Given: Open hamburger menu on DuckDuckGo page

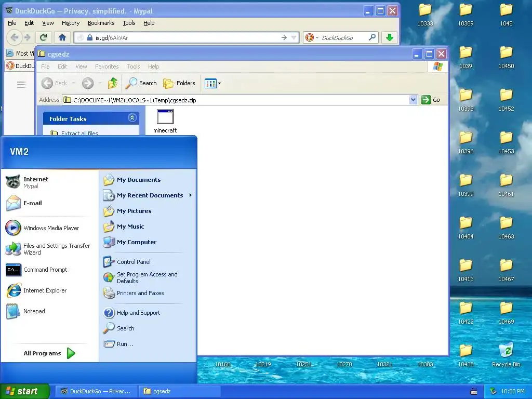Looking at the screenshot, I should tap(21, 85).
